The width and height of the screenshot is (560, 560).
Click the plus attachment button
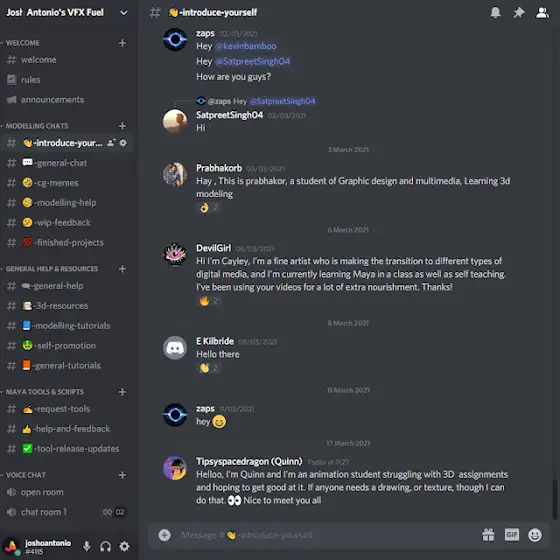164,535
